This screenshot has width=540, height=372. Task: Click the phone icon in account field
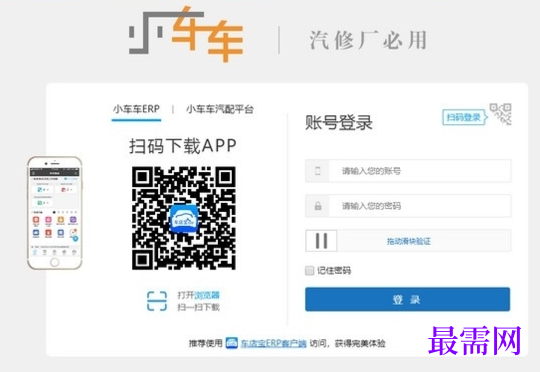[x=318, y=171]
